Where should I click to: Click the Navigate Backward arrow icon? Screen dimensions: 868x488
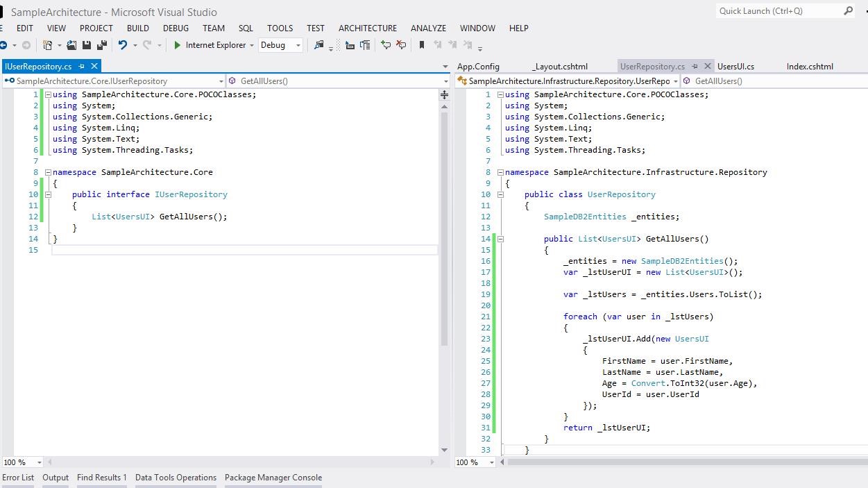(3, 45)
